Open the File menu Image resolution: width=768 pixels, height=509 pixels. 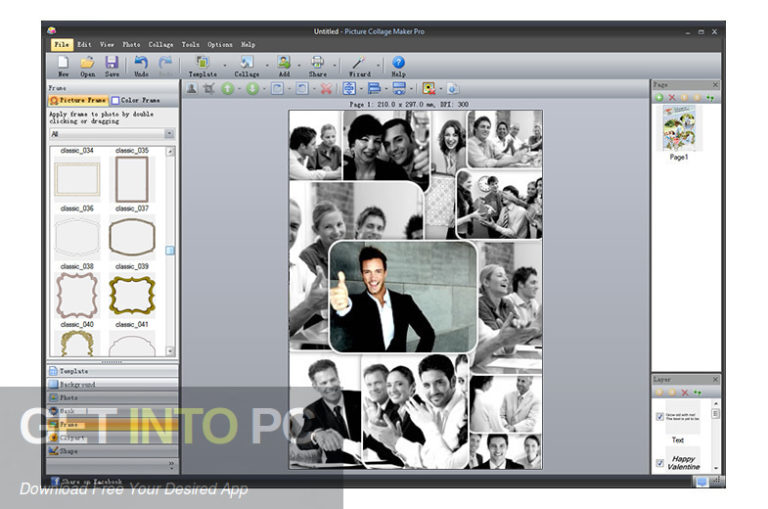point(62,45)
